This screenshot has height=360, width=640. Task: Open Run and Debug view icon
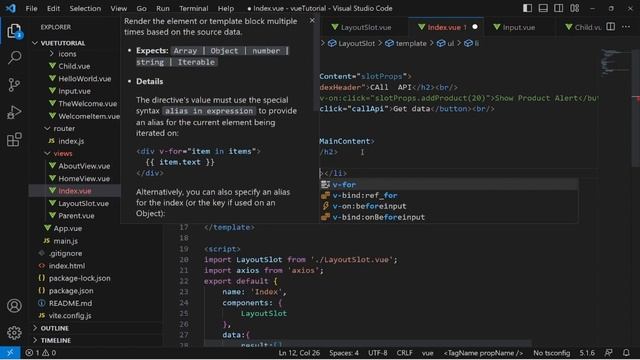pos(14,112)
